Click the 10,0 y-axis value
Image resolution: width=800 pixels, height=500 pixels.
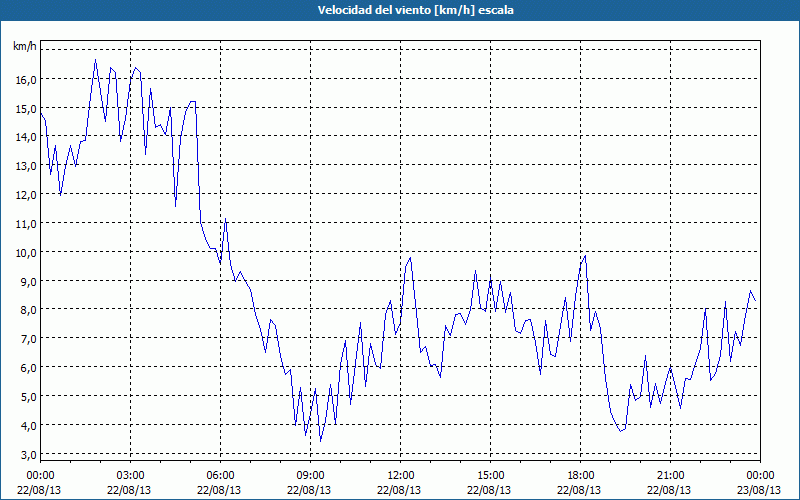(x=26, y=252)
